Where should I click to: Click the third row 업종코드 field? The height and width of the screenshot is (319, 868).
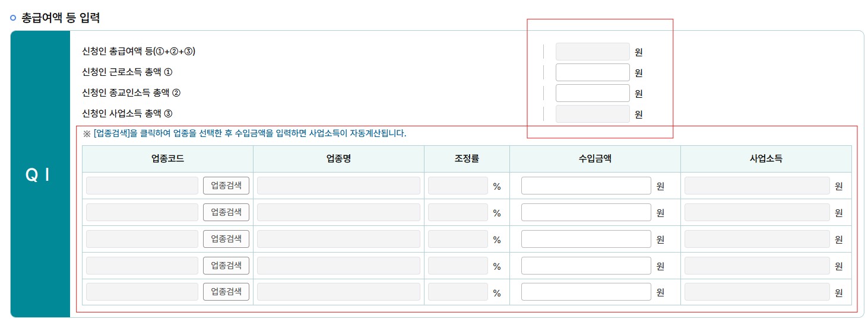142,239
